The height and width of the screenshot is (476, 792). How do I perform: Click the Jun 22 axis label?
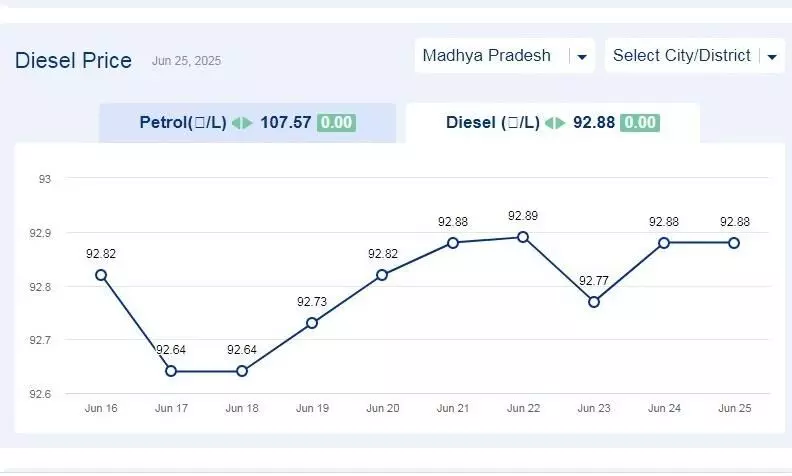coord(523,408)
